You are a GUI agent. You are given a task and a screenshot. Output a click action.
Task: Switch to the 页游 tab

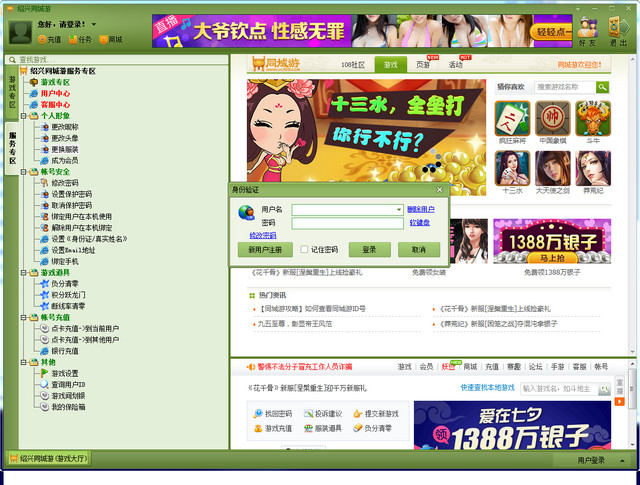[423, 65]
